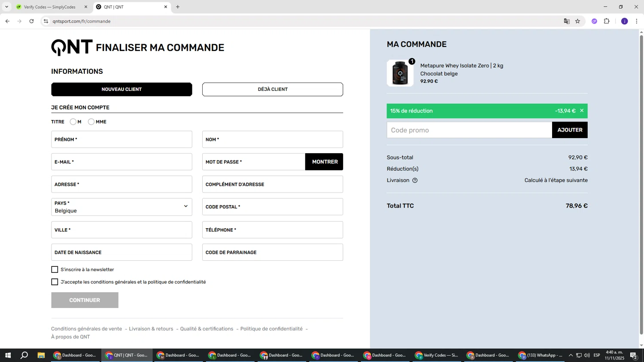
Task: Focus the E-mail field
Action: (122, 162)
